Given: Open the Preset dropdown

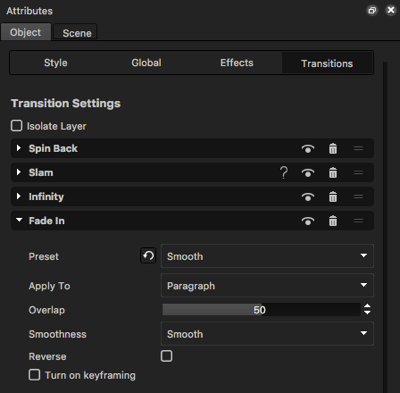Looking at the screenshot, I should (x=267, y=256).
